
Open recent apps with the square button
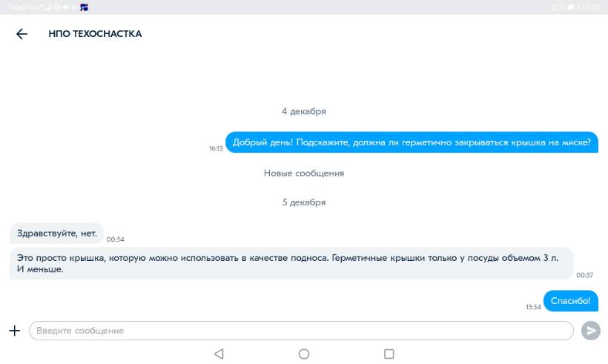[x=389, y=354]
